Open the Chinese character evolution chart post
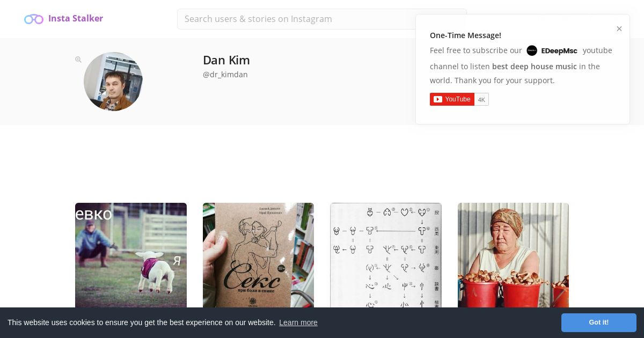Viewport: 644px width, 338px height. 386,255
